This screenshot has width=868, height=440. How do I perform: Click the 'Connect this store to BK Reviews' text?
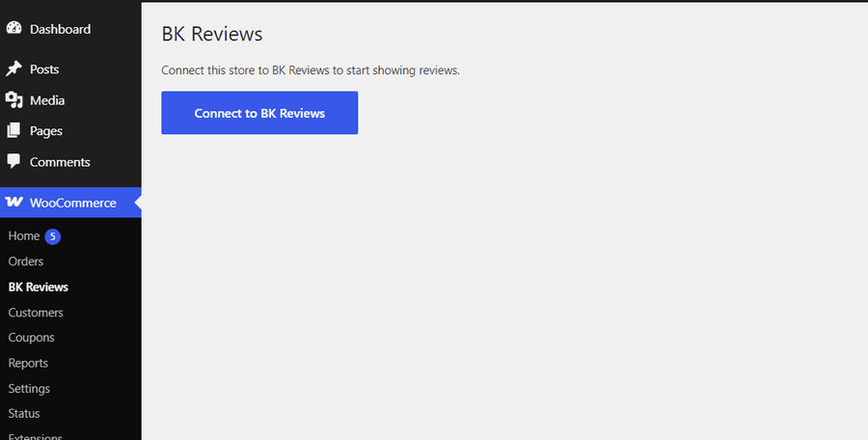(311, 70)
